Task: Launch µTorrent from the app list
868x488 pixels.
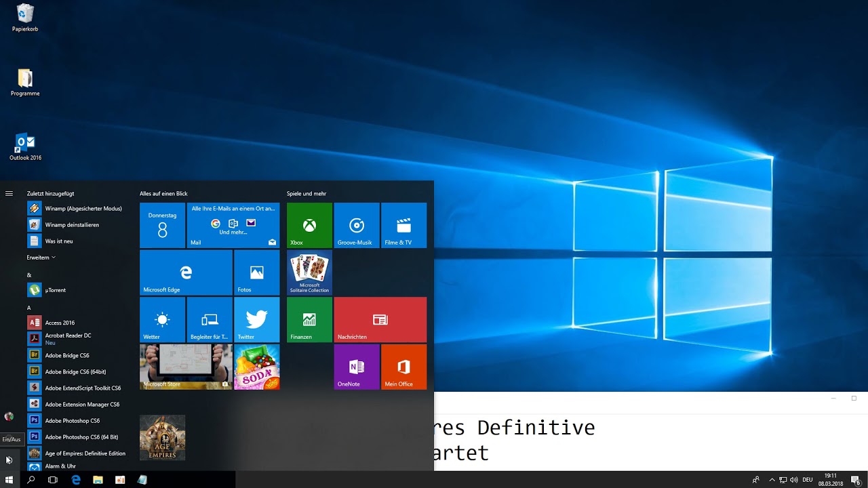Action: (x=77, y=290)
